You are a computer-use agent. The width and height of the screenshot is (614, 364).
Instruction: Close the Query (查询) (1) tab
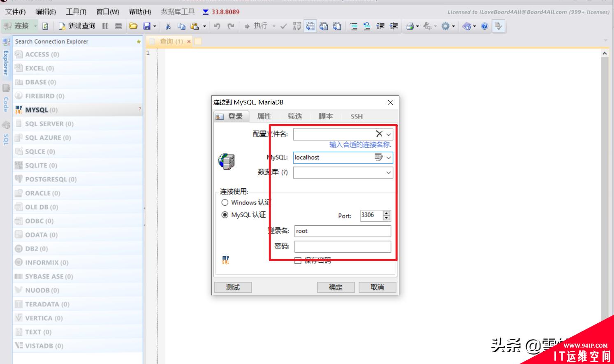click(x=189, y=42)
